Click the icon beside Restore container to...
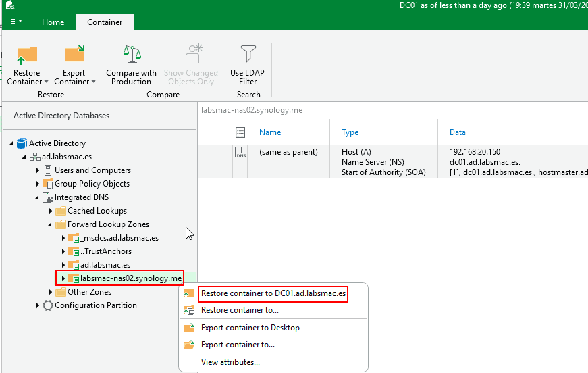Screen dimensions: 588x373 tap(189, 310)
